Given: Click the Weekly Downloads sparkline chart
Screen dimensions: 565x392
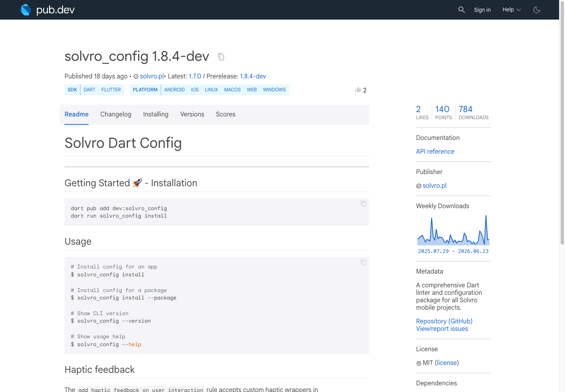Looking at the screenshot, I should tap(453, 230).
